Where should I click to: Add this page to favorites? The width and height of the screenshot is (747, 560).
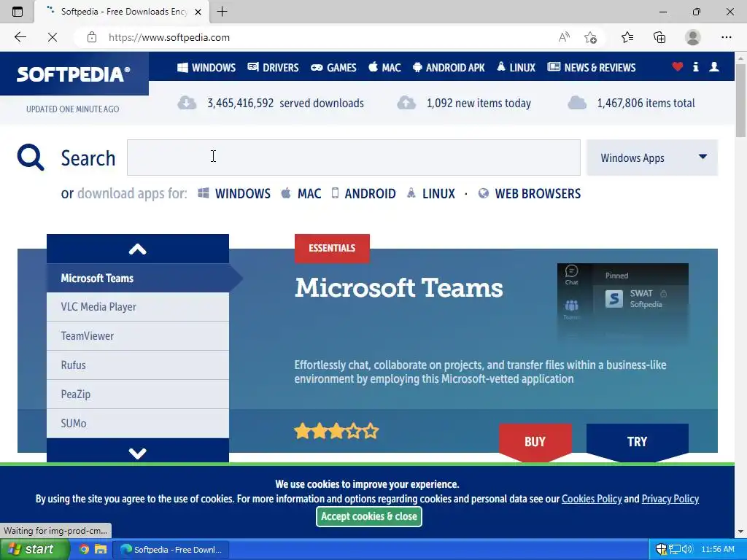coord(591,37)
